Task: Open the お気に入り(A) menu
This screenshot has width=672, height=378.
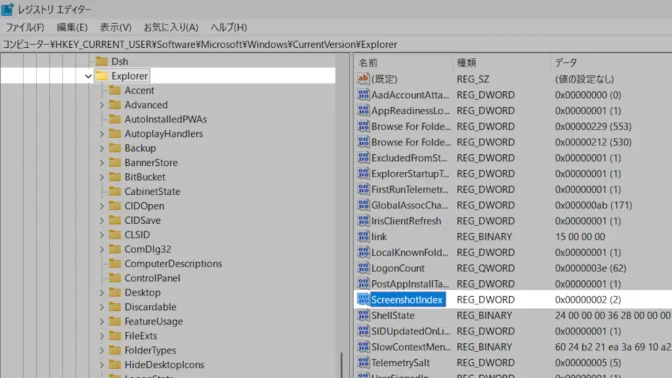Action: pyautogui.click(x=171, y=27)
